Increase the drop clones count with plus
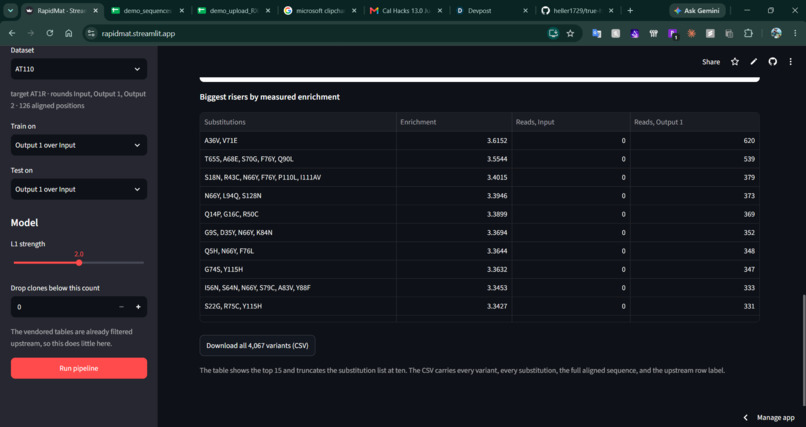The width and height of the screenshot is (806, 427). (x=138, y=307)
